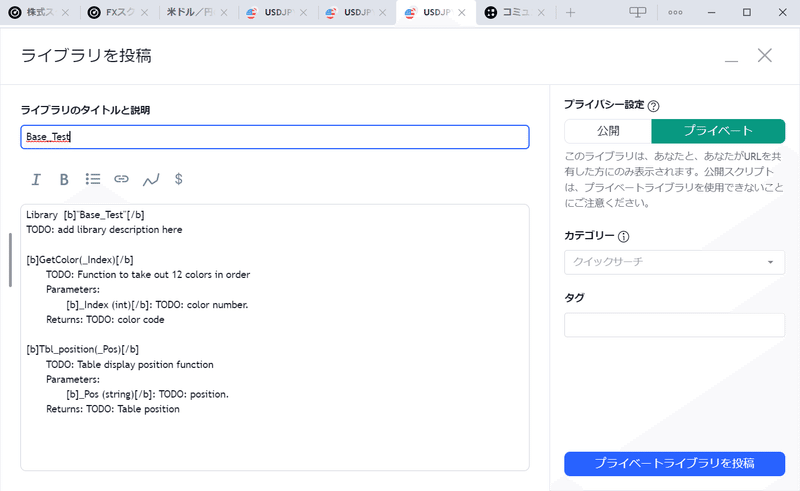Select the プライベート privacy option
This screenshot has width=800, height=491.
[718, 131]
